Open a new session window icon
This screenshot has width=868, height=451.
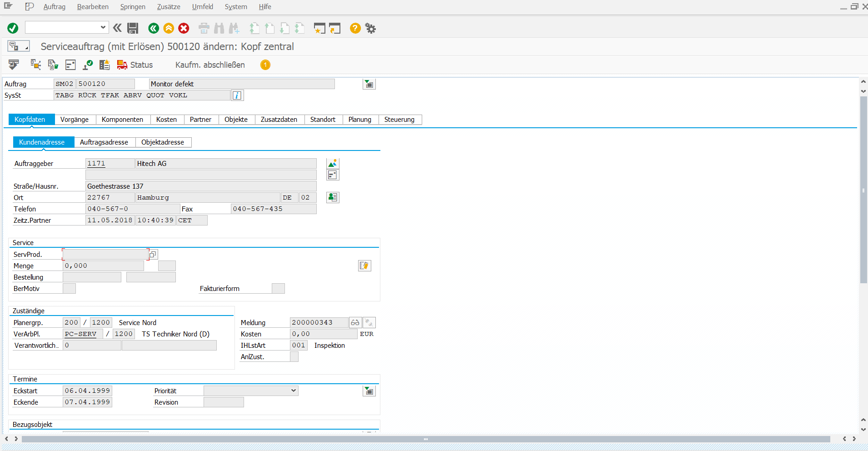click(320, 28)
